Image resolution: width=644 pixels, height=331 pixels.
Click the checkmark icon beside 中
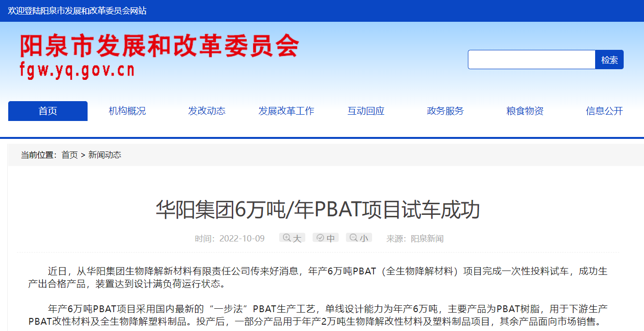[x=320, y=237]
